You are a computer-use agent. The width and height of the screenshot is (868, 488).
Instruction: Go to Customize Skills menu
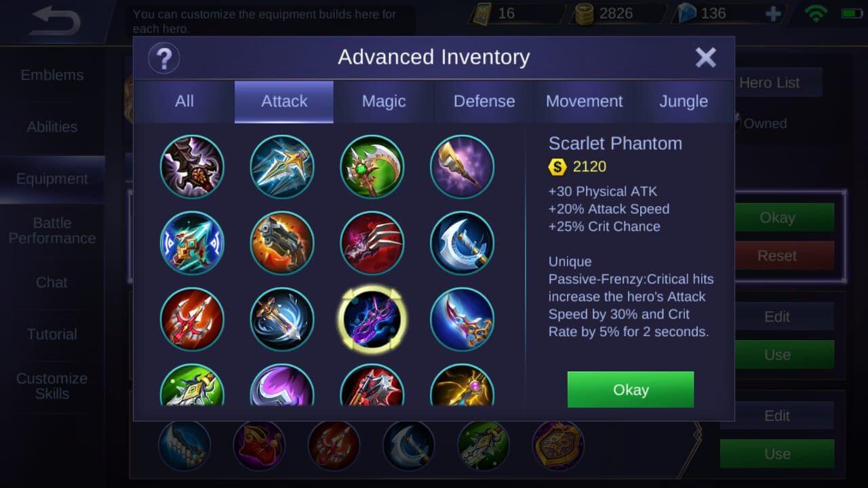pos(52,386)
